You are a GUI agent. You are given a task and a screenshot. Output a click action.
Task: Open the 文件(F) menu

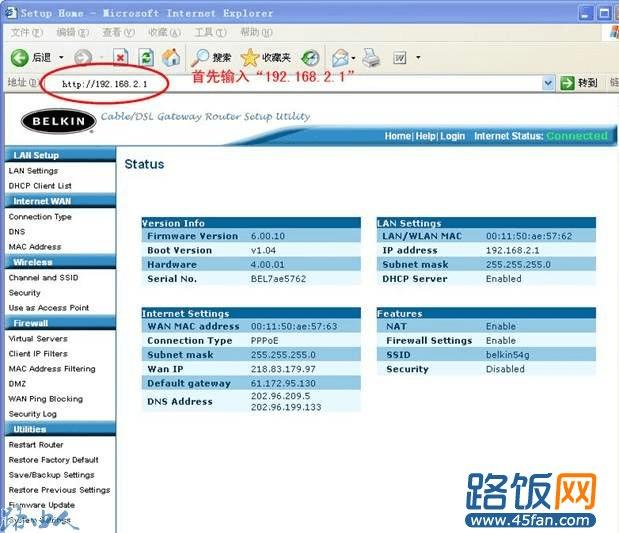tap(26, 32)
